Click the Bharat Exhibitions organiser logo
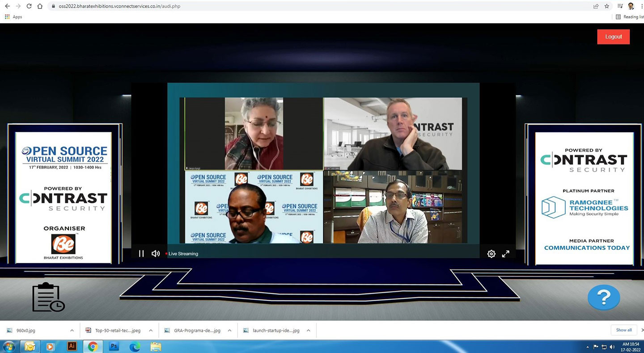Image resolution: width=644 pixels, height=353 pixels. coord(64,247)
